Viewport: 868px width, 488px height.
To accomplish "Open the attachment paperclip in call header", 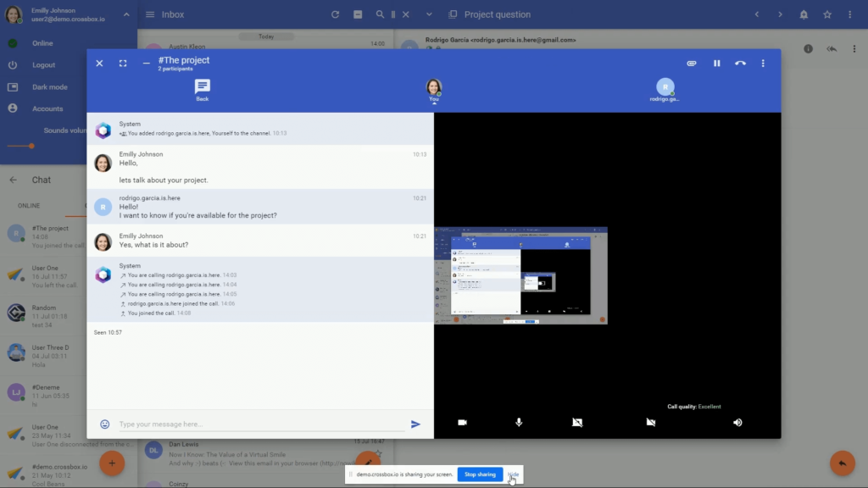I will pos(692,64).
